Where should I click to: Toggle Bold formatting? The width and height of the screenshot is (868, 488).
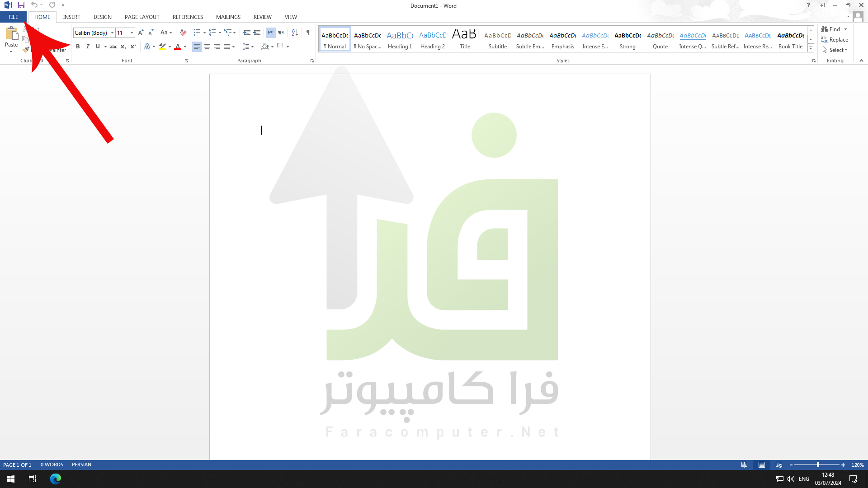(78, 47)
